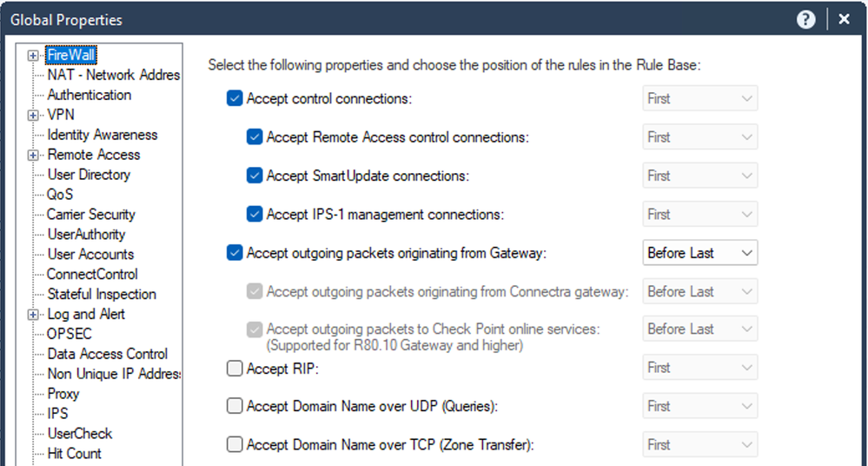Go to the UserCheck settings page
This screenshot has height=466, width=868.
pyautogui.click(x=80, y=434)
